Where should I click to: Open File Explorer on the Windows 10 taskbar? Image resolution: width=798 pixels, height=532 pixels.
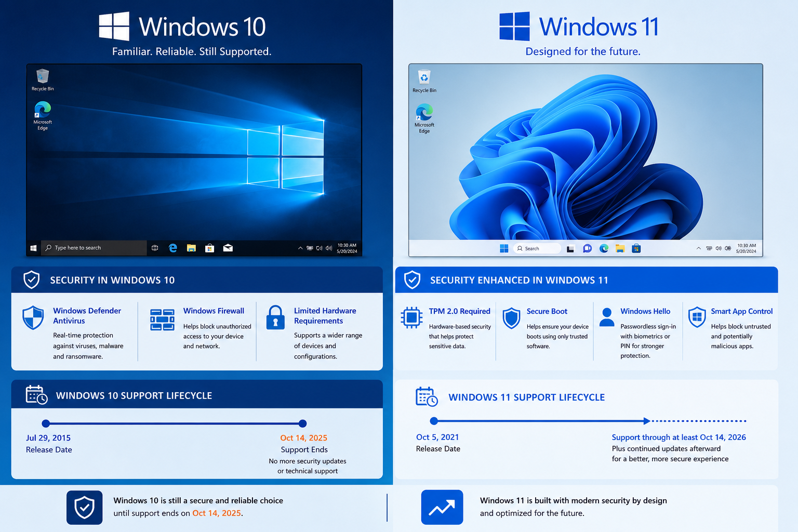click(191, 248)
